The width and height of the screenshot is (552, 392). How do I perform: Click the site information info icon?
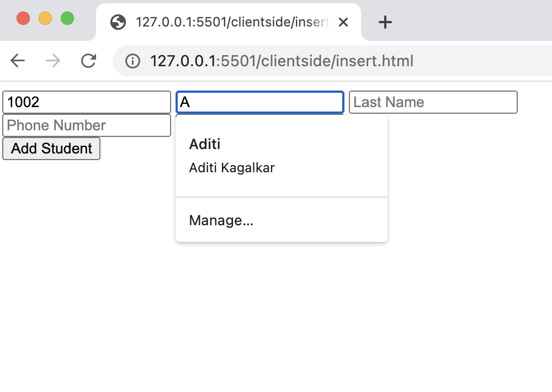132,61
